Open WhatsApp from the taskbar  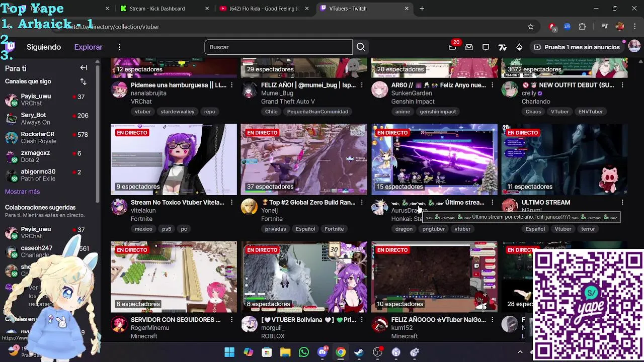[304, 352]
